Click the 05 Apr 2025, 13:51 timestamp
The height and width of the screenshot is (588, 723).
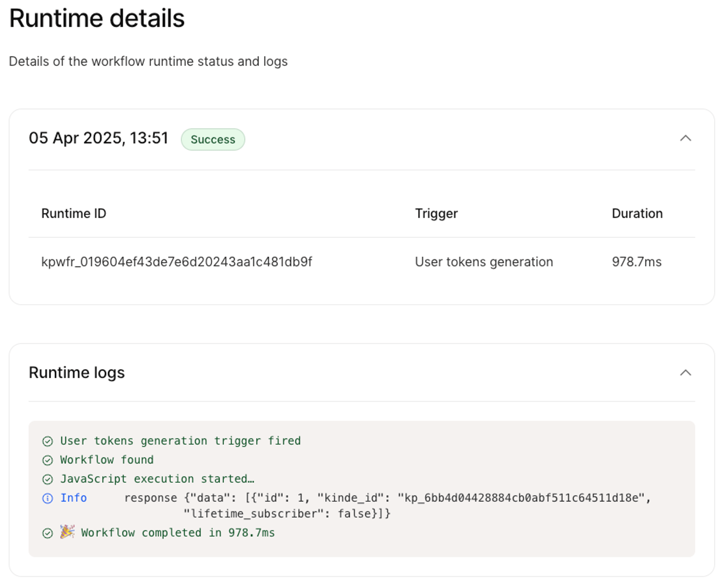point(98,138)
